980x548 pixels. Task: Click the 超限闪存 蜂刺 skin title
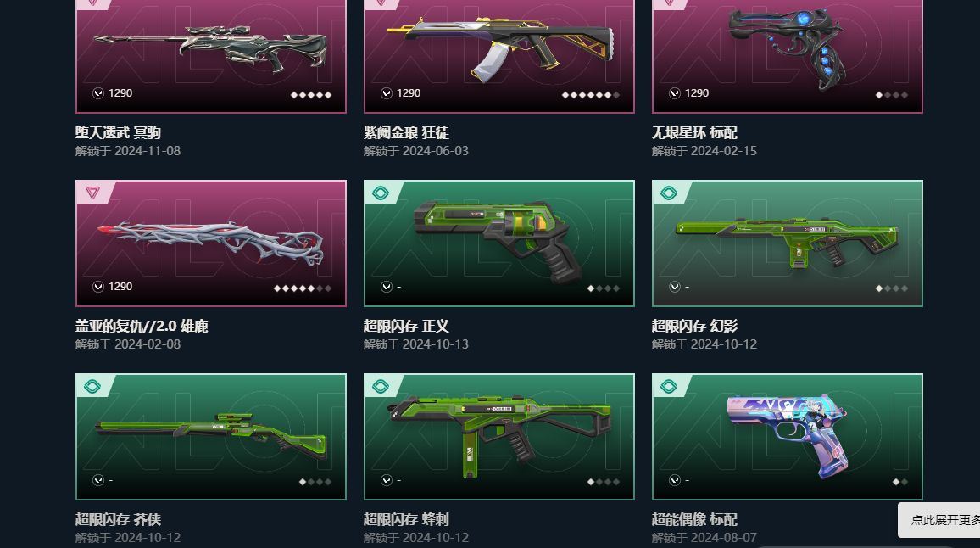coord(406,519)
